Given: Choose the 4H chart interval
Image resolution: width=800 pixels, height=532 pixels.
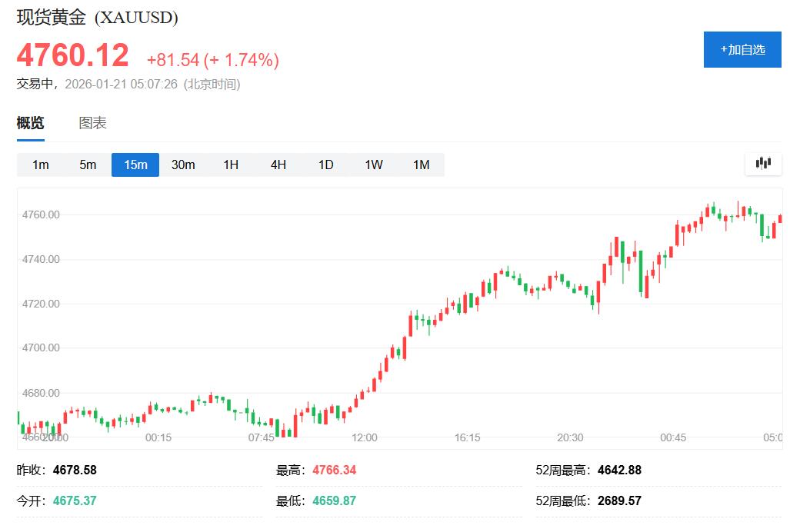Looking at the screenshot, I should pyautogui.click(x=278, y=165).
